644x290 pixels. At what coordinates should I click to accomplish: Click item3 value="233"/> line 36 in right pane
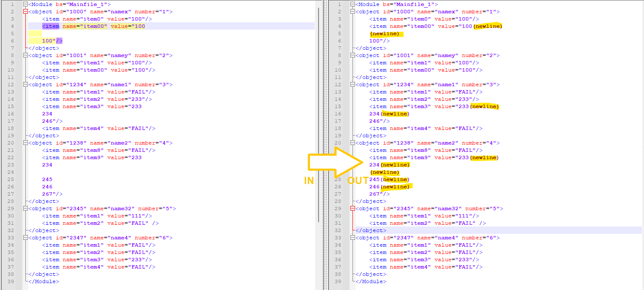click(x=424, y=260)
